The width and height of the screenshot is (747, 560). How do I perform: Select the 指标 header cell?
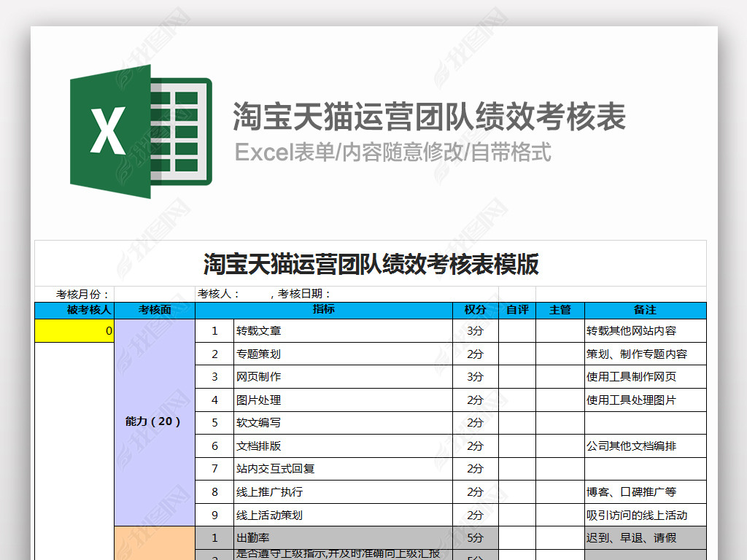pos(324,310)
